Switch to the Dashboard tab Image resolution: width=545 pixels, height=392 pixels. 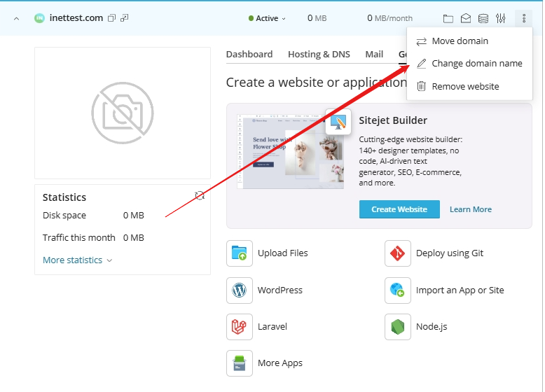tap(249, 55)
